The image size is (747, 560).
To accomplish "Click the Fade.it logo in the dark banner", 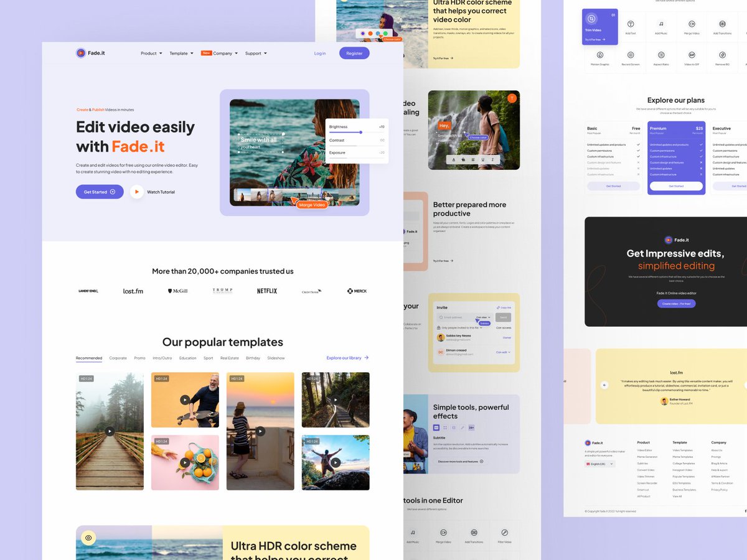I will [x=677, y=240].
